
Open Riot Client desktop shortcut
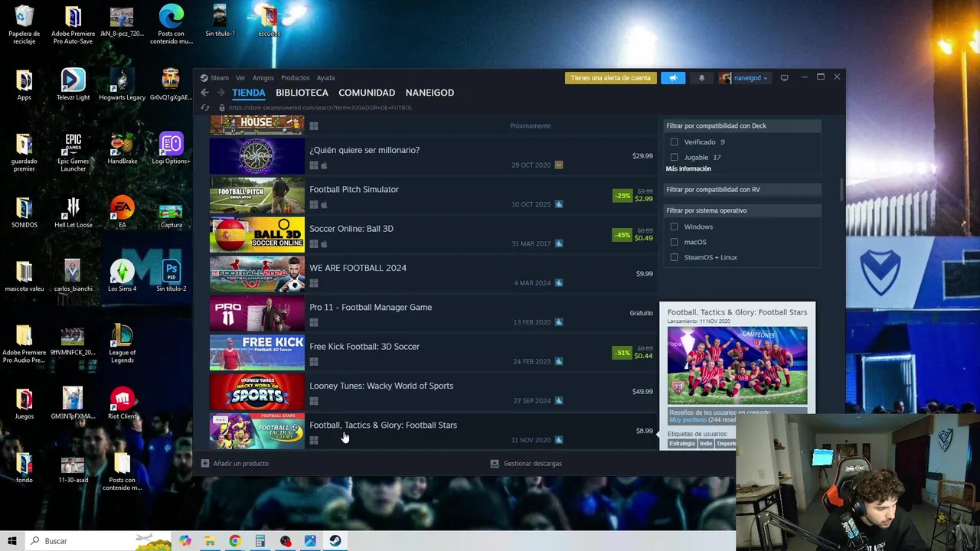[x=122, y=404]
